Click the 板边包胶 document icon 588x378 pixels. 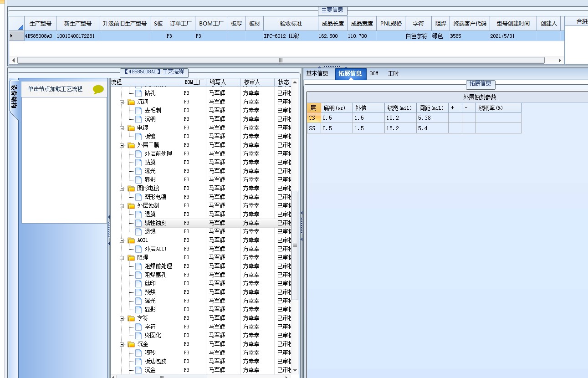point(138,361)
